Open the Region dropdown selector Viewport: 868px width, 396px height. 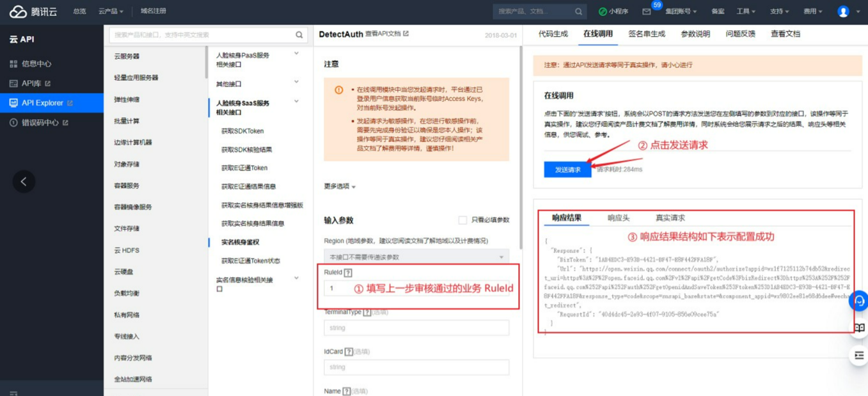[416, 257]
